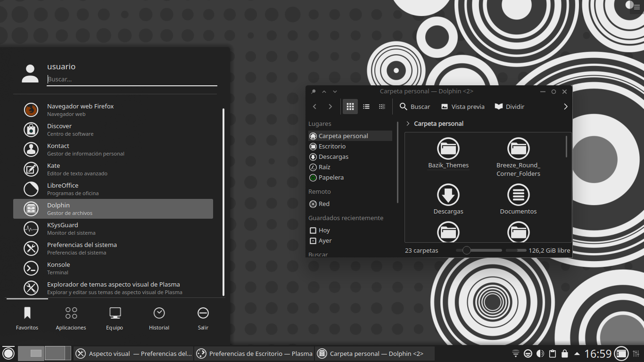644x362 pixels.
Task: Click Carpeta personal in the location bar
Action: point(438,123)
